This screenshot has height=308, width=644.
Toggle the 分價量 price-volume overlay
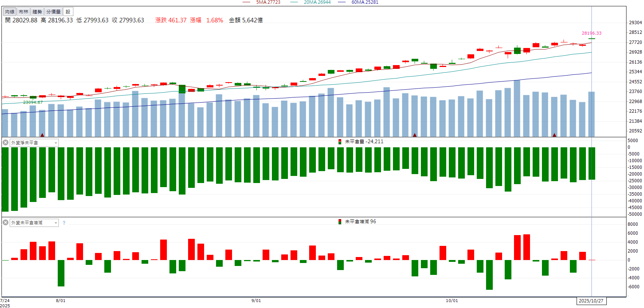coord(53,12)
